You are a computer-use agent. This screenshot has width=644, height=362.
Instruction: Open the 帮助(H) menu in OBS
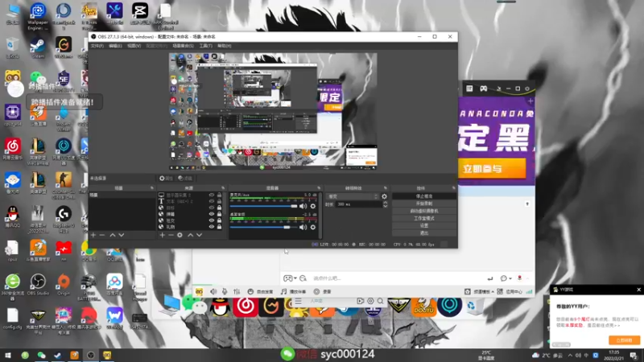[x=225, y=46]
